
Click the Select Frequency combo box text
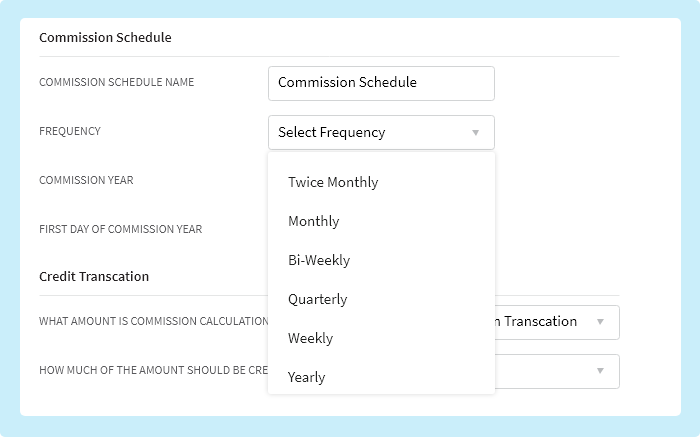(x=332, y=132)
